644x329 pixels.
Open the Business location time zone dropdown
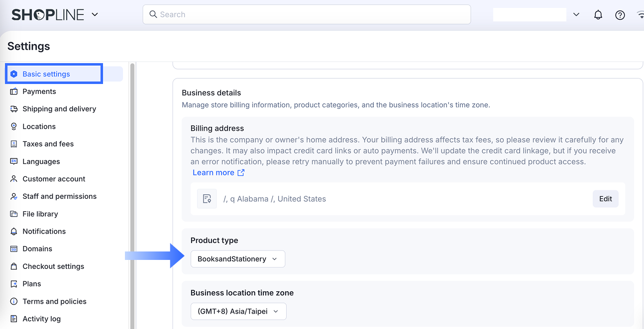click(238, 311)
